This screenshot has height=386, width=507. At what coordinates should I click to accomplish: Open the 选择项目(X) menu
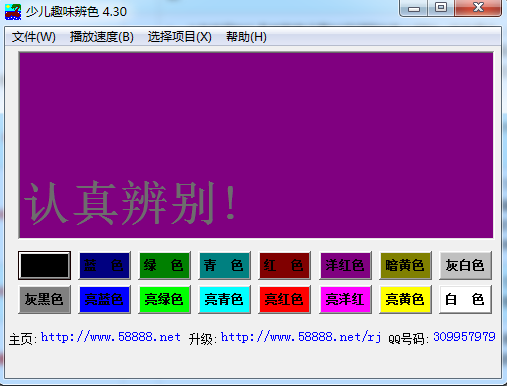click(180, 37)
